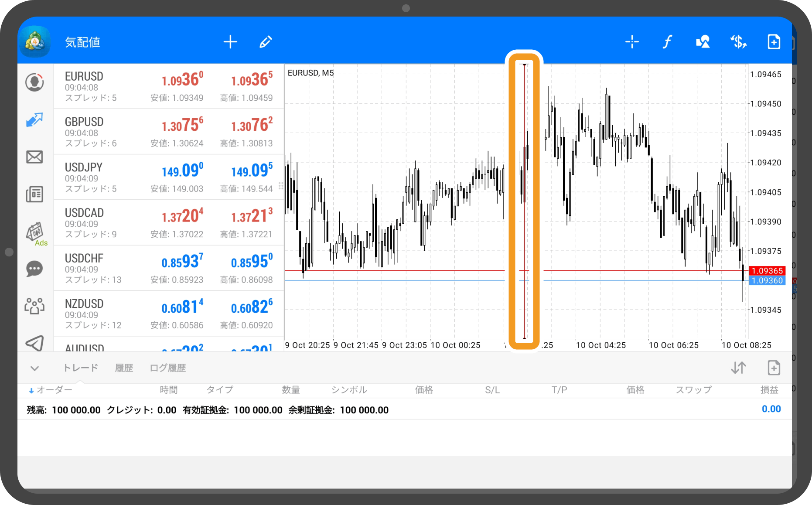
Task: Open the accounts profile sidebar icon
Action: [x=34, y=82]
